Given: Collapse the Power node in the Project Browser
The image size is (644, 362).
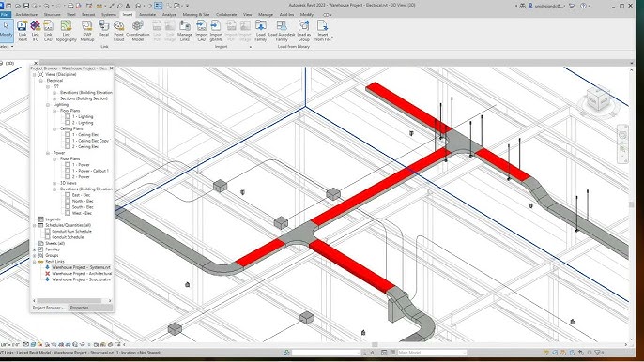Looking at the screenshot, I should pos(48,153).
